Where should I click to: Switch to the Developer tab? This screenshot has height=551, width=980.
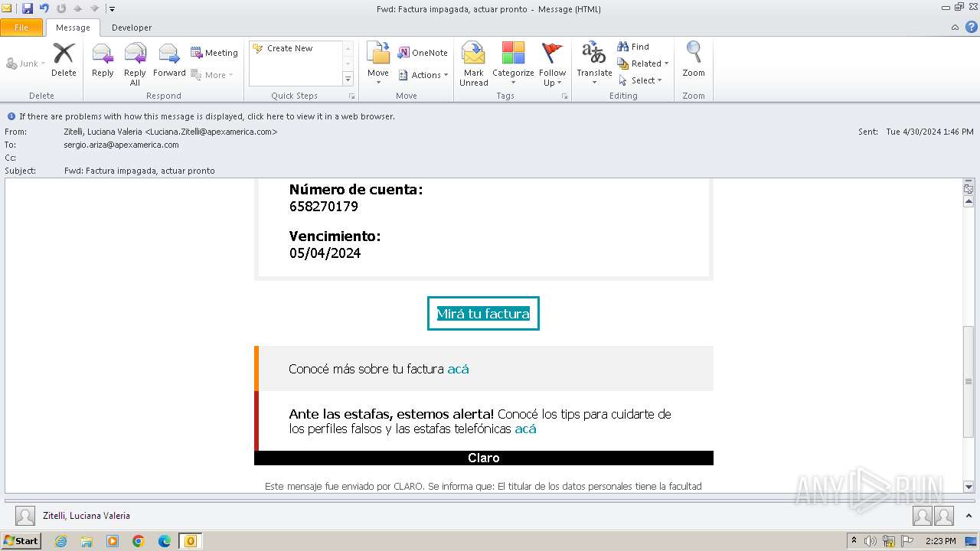click(x=132, y=28)
